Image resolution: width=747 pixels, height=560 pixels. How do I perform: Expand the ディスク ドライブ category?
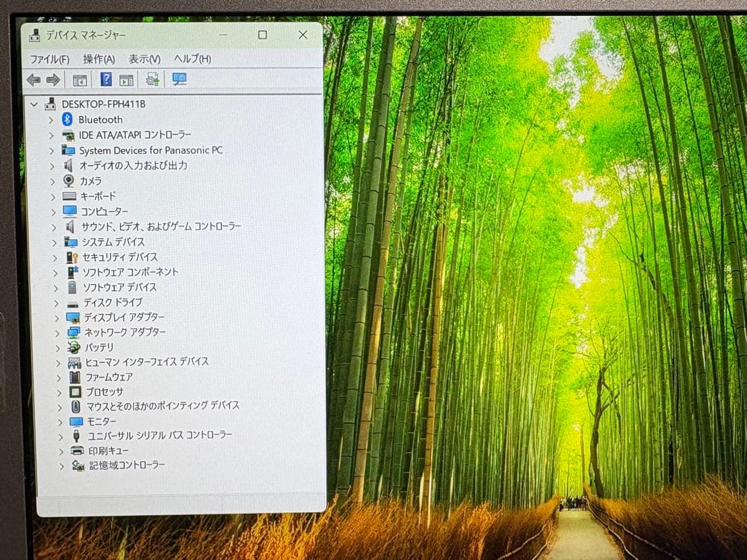point(56,303)
